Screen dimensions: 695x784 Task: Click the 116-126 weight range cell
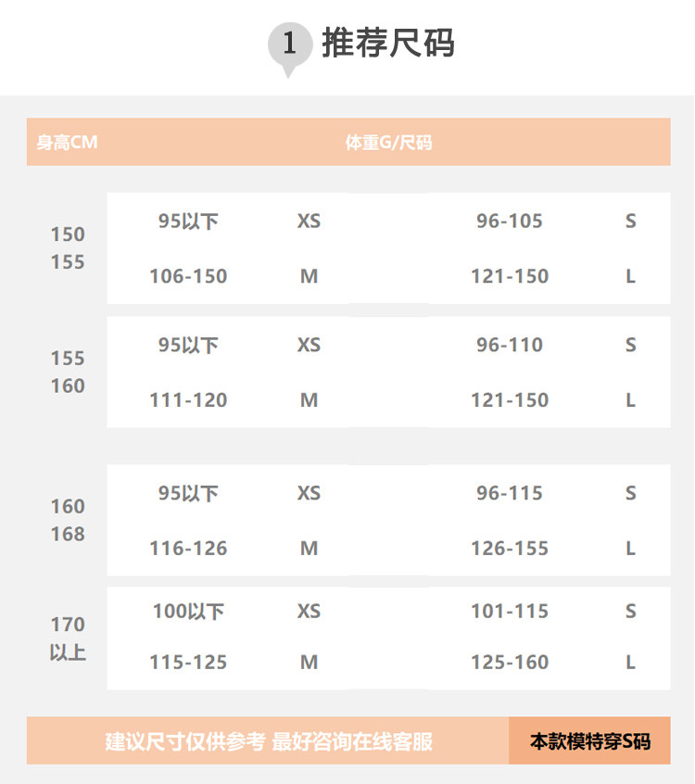click(188, 549)
